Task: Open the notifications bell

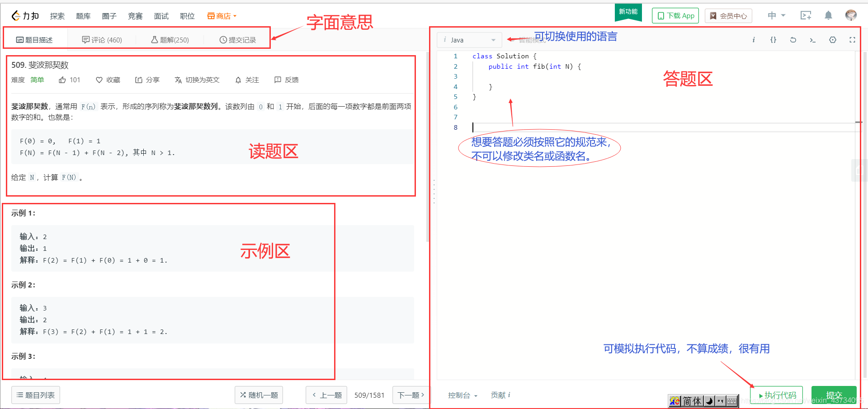Action: tap(828, 15)
